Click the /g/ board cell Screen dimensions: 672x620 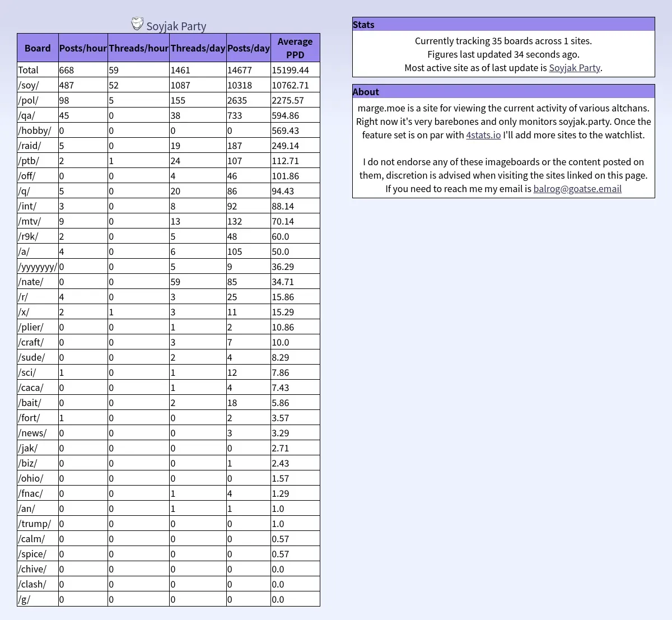coord(38,599)
